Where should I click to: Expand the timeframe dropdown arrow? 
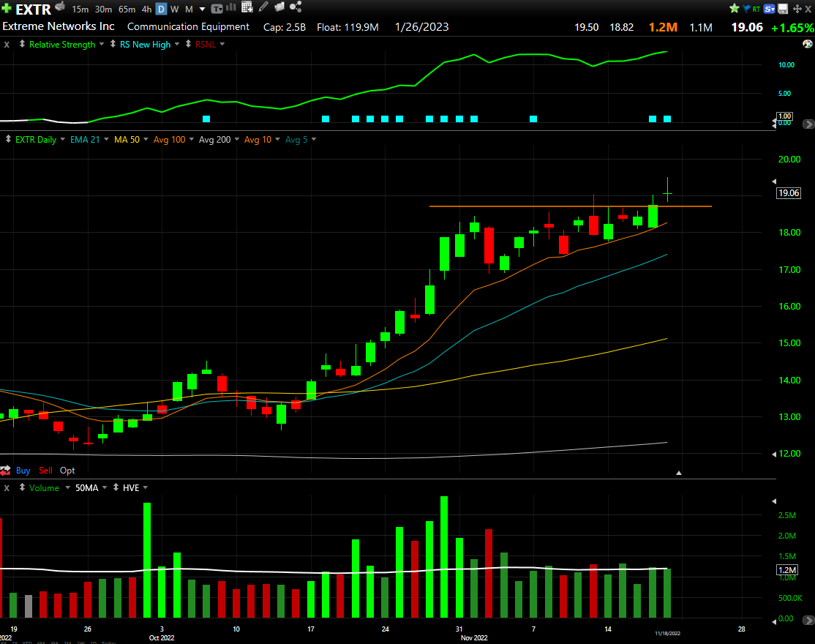[202, 10]
